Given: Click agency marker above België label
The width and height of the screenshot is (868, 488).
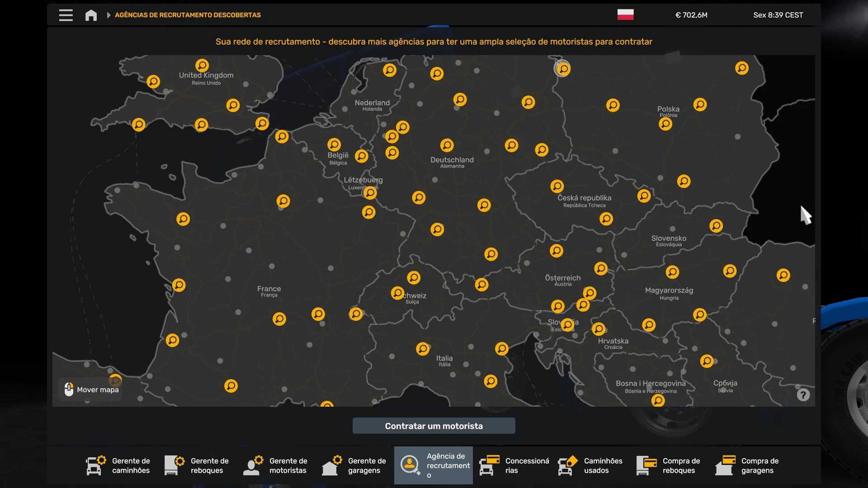Looking at the screenshot, I should click(x=334, y=144).
